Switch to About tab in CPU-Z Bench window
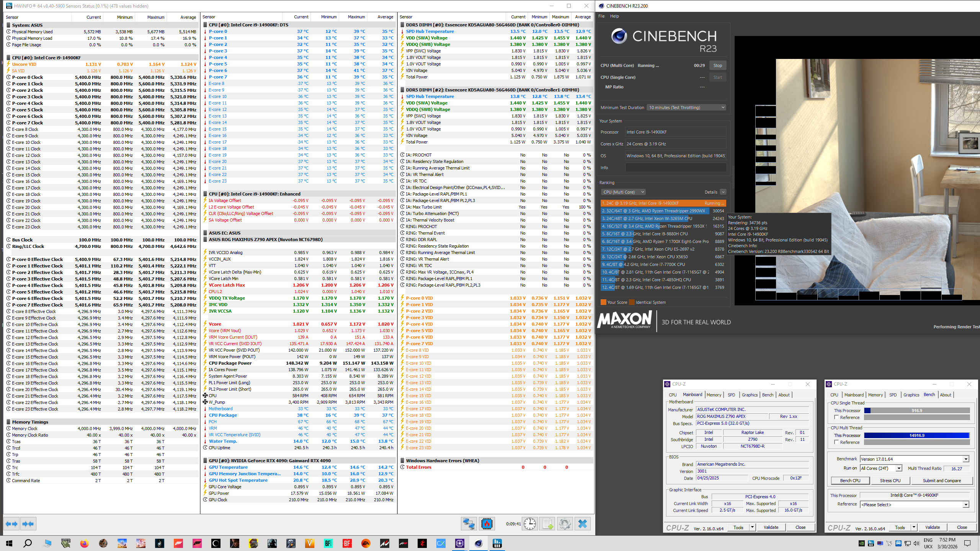Viewport: 980px width, 551px height. [946, 395]
